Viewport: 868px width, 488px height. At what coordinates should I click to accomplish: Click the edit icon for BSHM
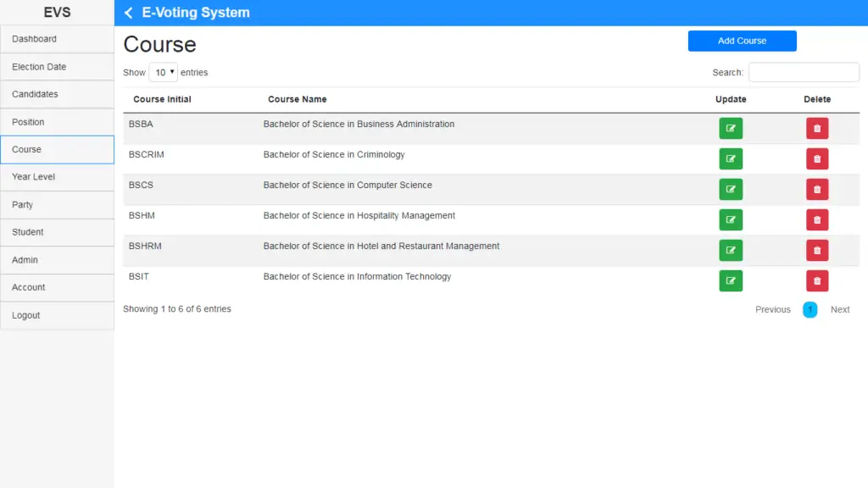(x=731, y=219)
